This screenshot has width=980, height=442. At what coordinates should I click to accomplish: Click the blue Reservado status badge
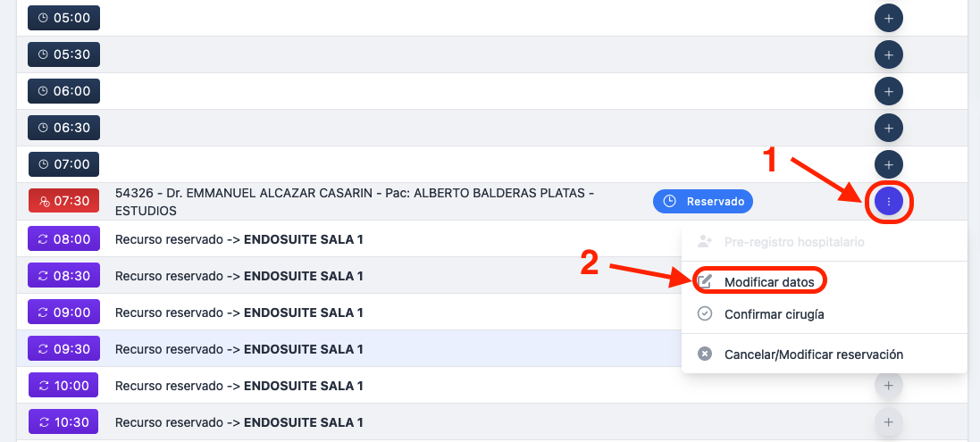click(703, 202)
